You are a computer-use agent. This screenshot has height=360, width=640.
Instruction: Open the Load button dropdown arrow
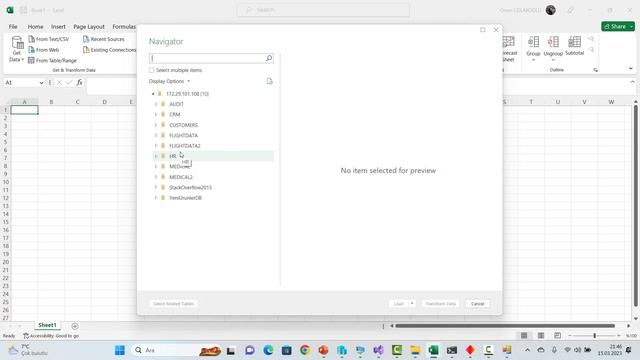tap(412, 304)
